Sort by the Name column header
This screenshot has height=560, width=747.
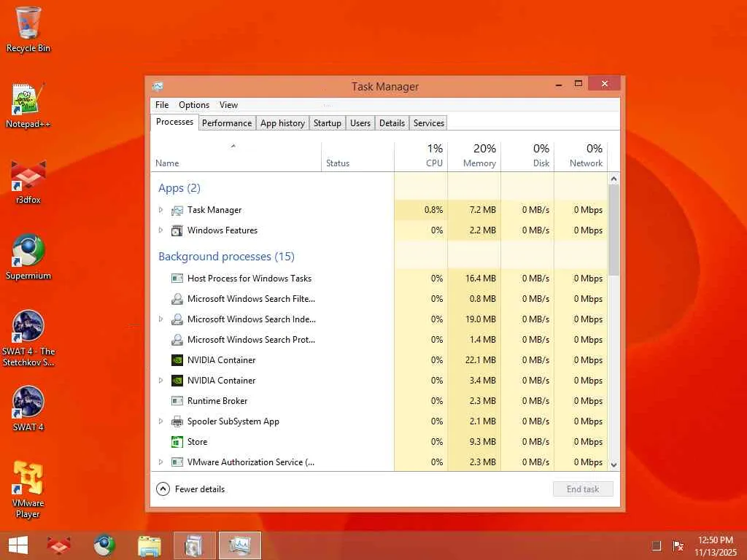(x=236, y=157)
